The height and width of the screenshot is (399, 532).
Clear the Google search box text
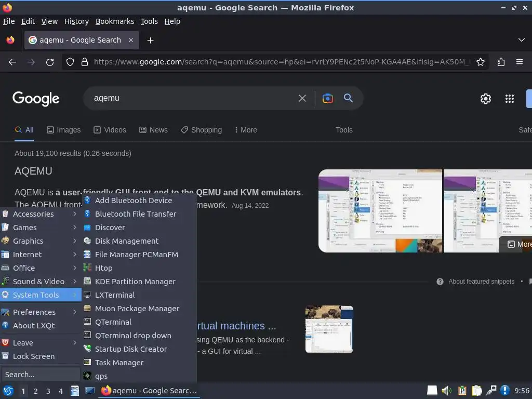[302, 98]
